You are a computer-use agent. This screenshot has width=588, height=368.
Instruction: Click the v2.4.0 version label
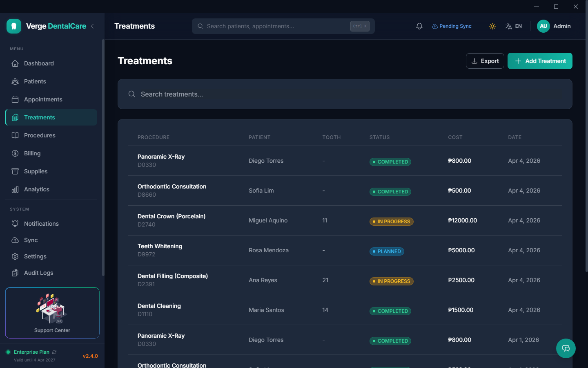pyautogui.click(x=90, y=356)
